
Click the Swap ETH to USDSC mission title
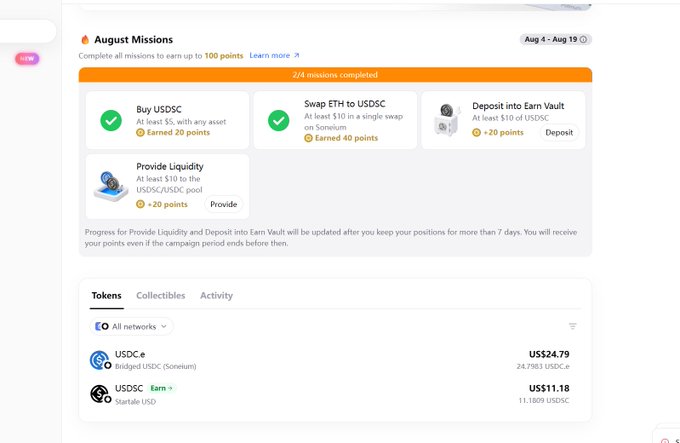(x=345, y=104)
